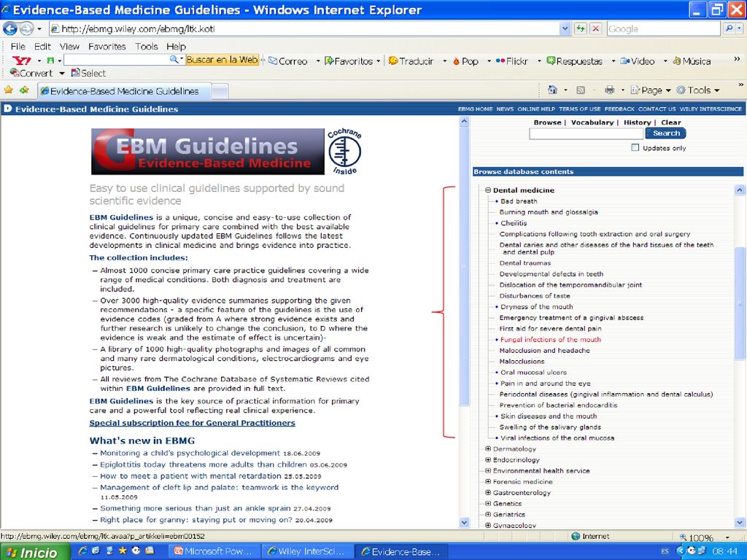Viewport: 747px width, 560px height.
Task: Expand the Gastroenterology node
Action: (488, 492)
